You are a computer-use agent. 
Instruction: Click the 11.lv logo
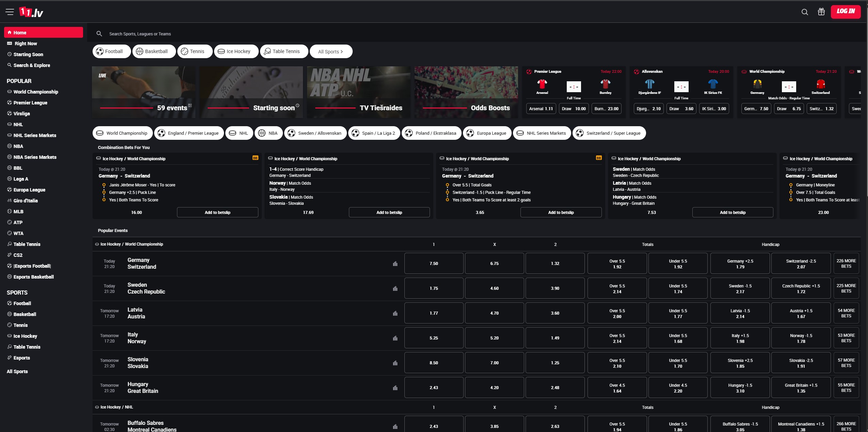pyautogui.click(x=31, y=12)
